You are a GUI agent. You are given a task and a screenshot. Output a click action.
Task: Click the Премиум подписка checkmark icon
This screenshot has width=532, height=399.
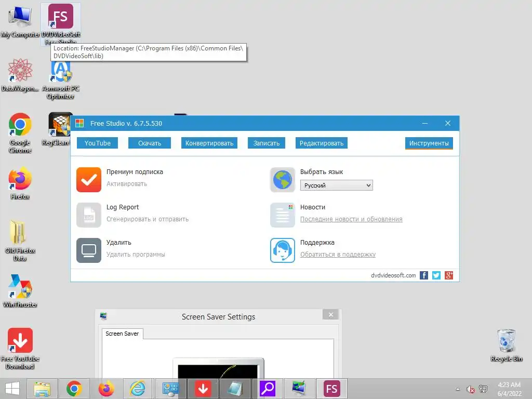click(89, 179)
